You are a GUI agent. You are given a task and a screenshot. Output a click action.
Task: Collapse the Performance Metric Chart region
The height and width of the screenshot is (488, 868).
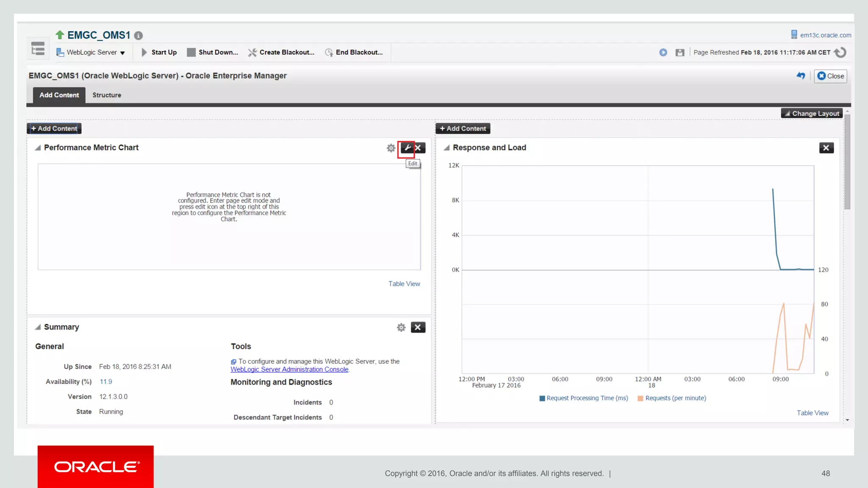38,148
